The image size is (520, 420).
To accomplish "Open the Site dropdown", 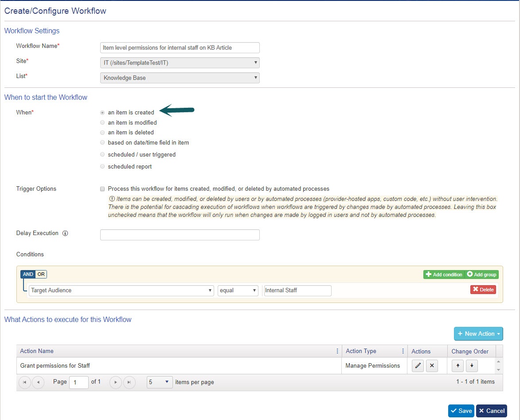I will pos(180,63).
